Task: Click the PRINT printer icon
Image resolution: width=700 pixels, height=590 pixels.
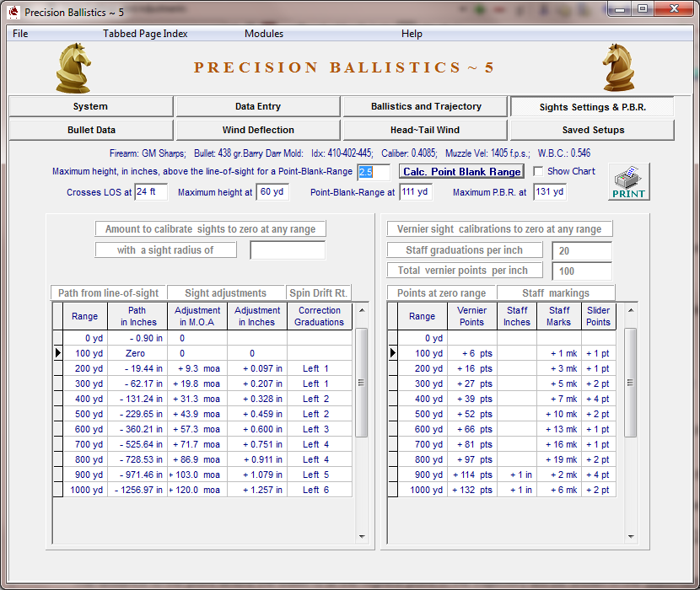Action: tap(628, 182)
